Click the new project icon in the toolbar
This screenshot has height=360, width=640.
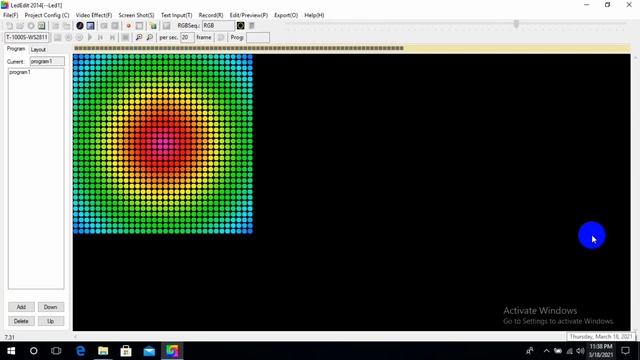coord(9,26)
